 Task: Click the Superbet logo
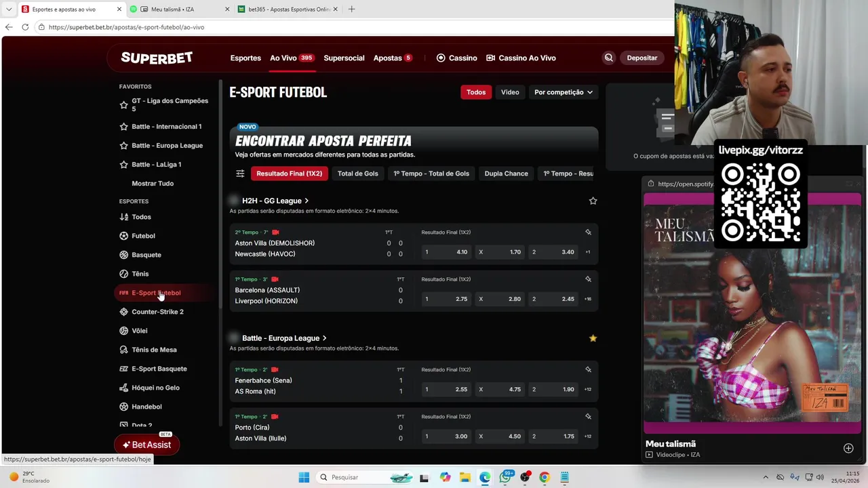(157, 58)
